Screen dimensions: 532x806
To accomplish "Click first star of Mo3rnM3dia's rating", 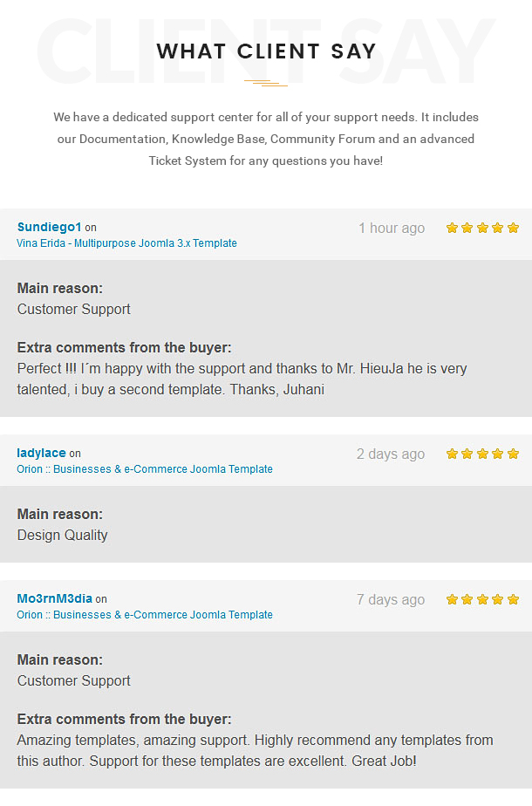I will 452,599.
